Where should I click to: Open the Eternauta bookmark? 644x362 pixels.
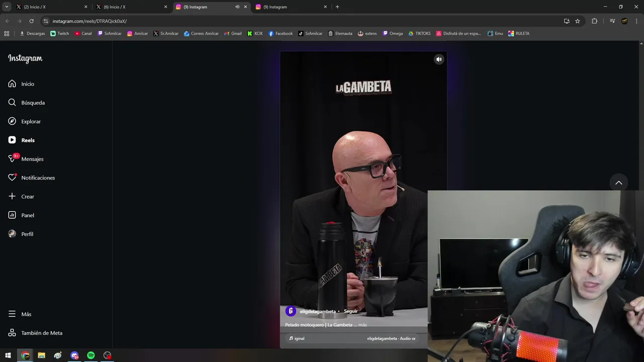pos(340,34)
